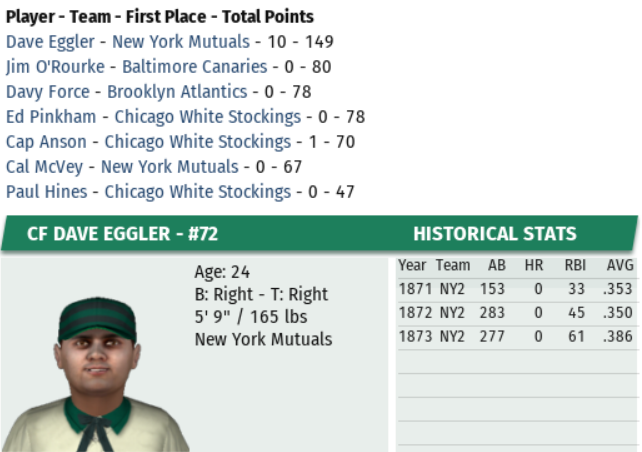Select the 1872 NY2 stats row

(x=515, y=313)
